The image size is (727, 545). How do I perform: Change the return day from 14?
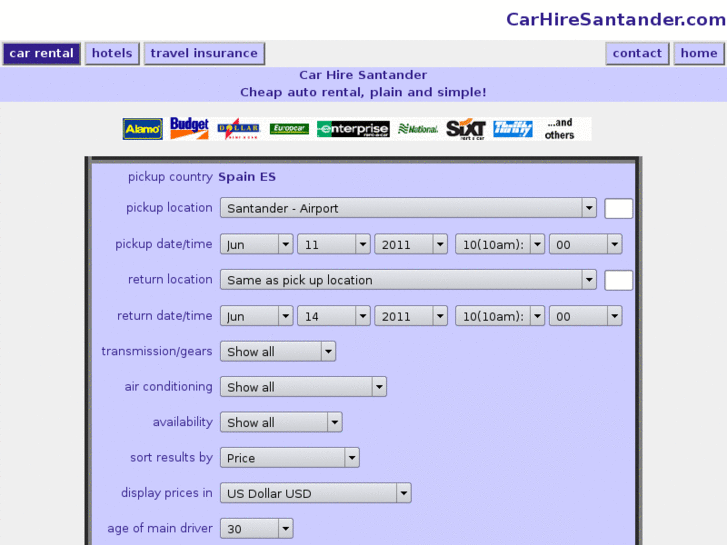tap(333, 316)
